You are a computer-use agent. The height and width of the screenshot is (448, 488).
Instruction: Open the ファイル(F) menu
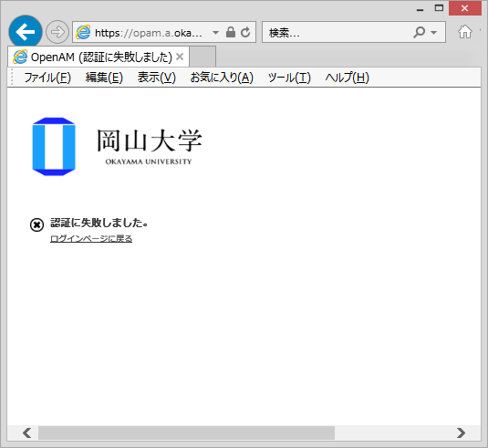47,78
